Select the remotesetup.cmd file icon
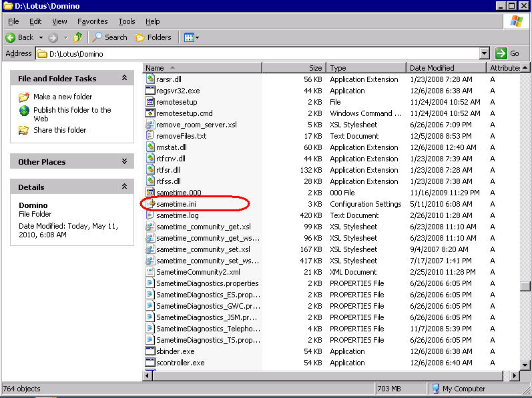This screenshot has width=532, height=398. [x=150, y=113]
